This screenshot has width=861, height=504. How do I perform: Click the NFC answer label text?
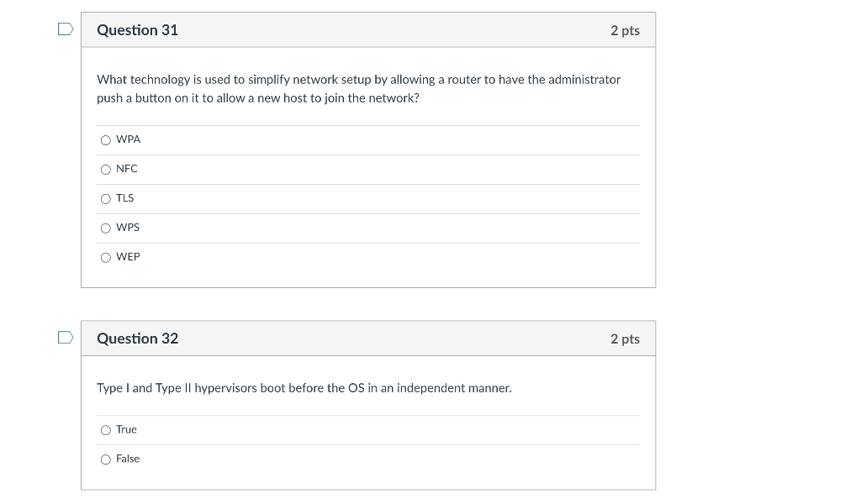pyautogui.click(x=126, y=169)
